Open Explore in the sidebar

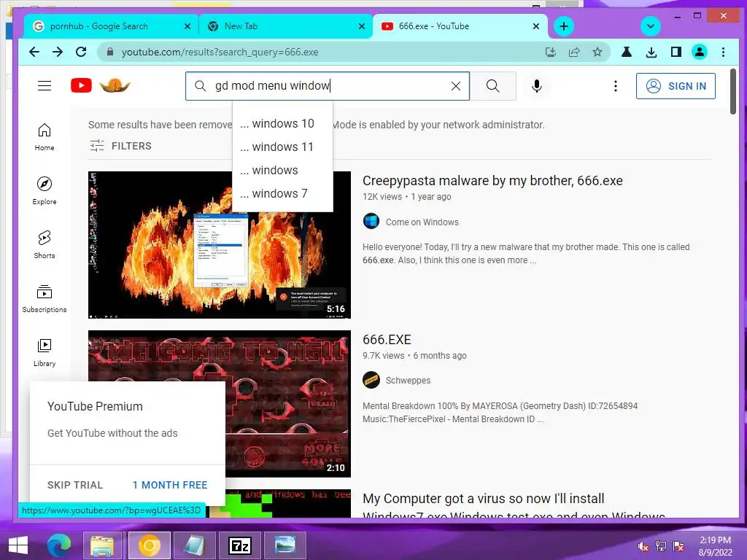click(44, 191)
